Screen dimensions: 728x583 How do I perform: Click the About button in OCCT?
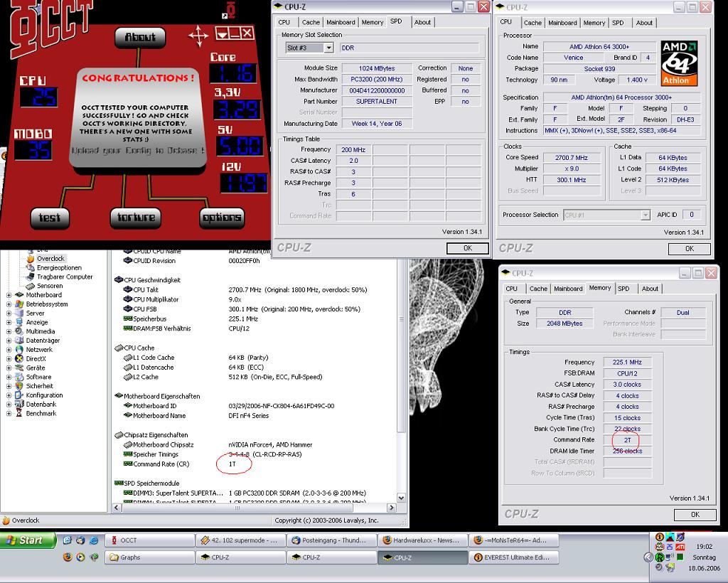pyautogui.click(x=140, y=37)
